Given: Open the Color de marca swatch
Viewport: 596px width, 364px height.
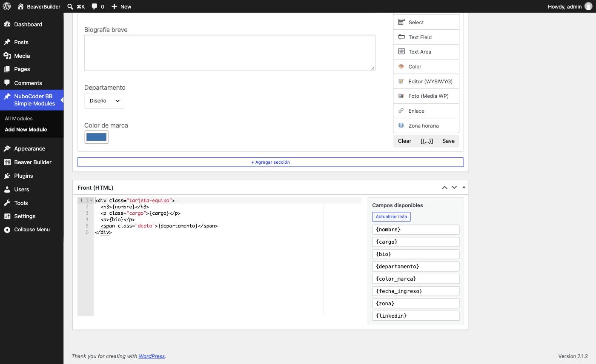Looking at the screenshot, I should 96,137.
